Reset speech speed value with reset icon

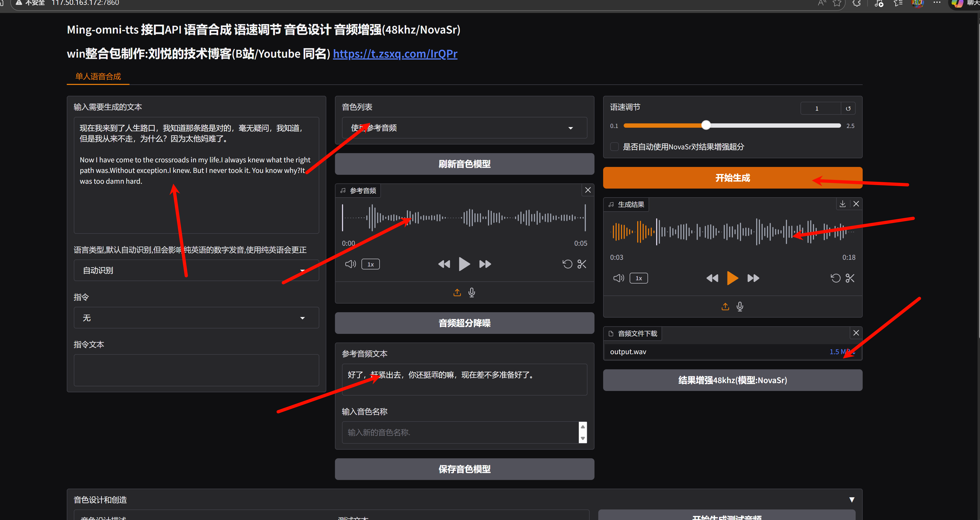(848, 108)
